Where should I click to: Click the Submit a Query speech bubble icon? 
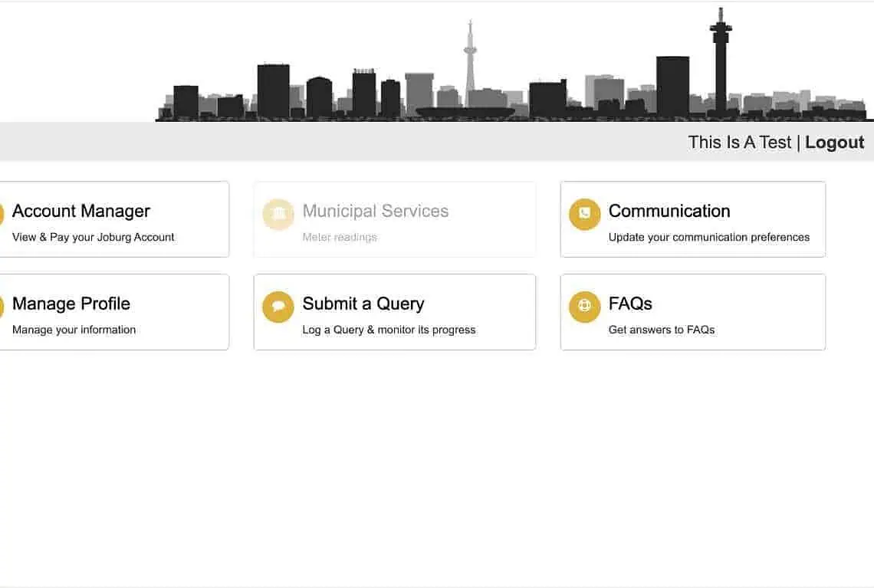(x=278, y=307)
